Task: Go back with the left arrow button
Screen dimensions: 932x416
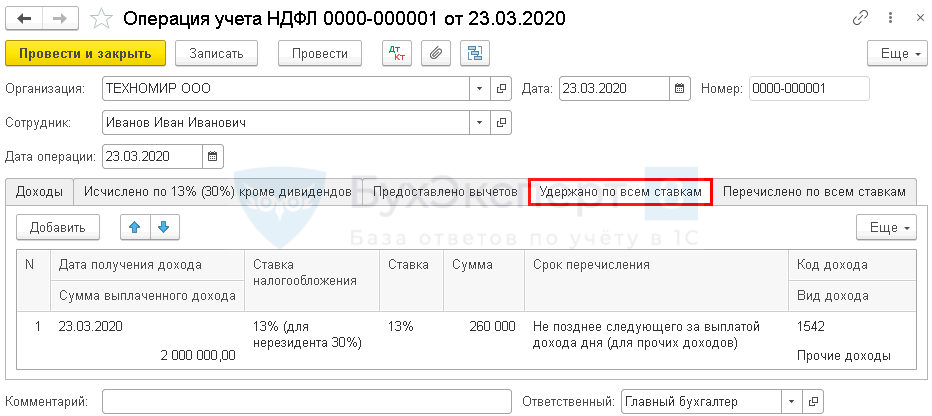Action: (x=24, y=18)
